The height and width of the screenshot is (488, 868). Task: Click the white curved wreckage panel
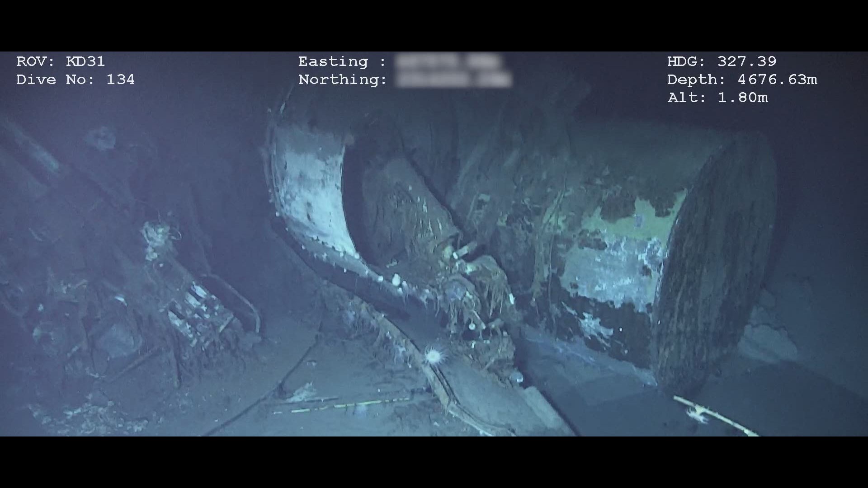pos(312,190)
